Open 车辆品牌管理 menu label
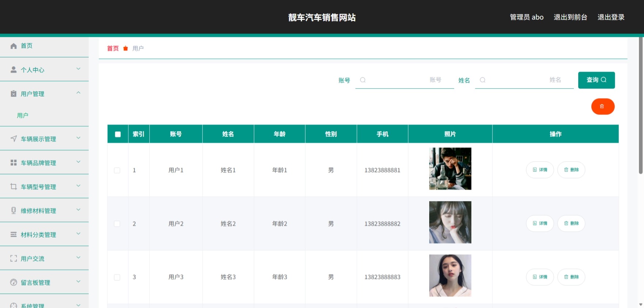This screenshot has width=644, height=308. click(38, 163)
